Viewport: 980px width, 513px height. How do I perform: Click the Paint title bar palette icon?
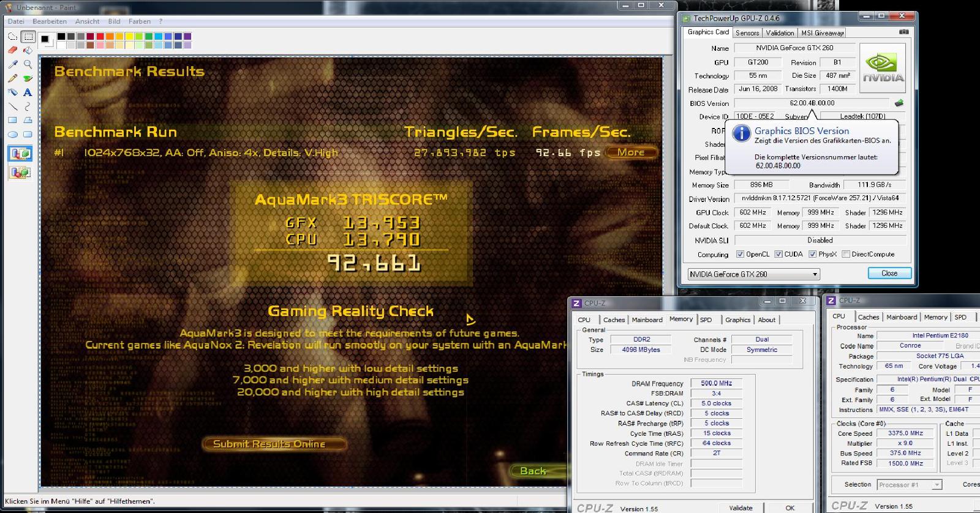[9, 7]
